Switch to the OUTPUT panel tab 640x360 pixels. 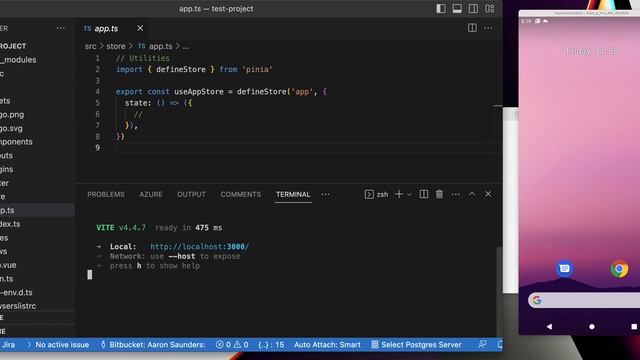191,194
